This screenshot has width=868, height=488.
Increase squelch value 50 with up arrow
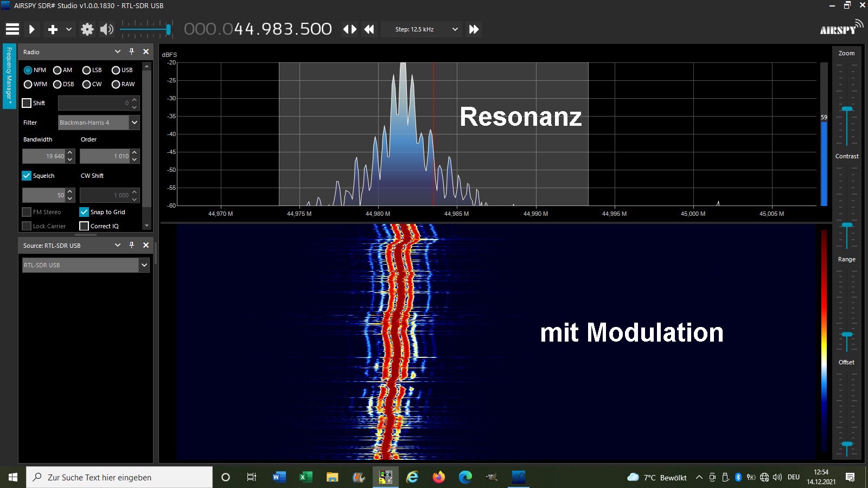(70, 191)
